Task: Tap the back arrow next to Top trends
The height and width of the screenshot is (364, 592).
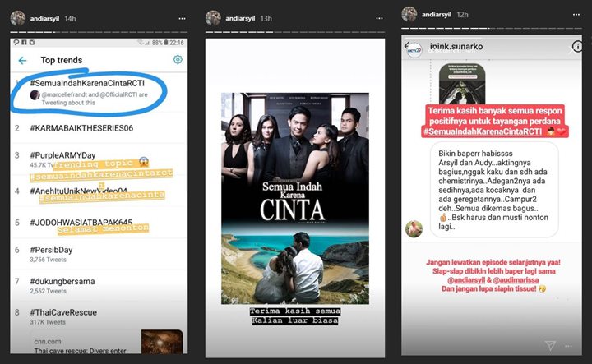Action: click(23, 60)
